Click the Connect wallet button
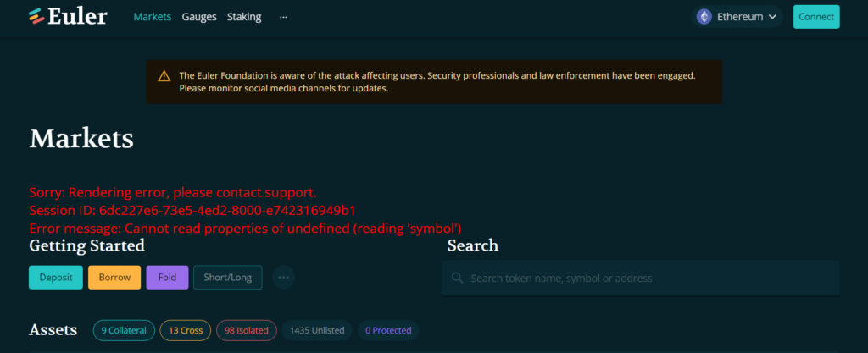 pyautogui.click(x=816, y=17)
